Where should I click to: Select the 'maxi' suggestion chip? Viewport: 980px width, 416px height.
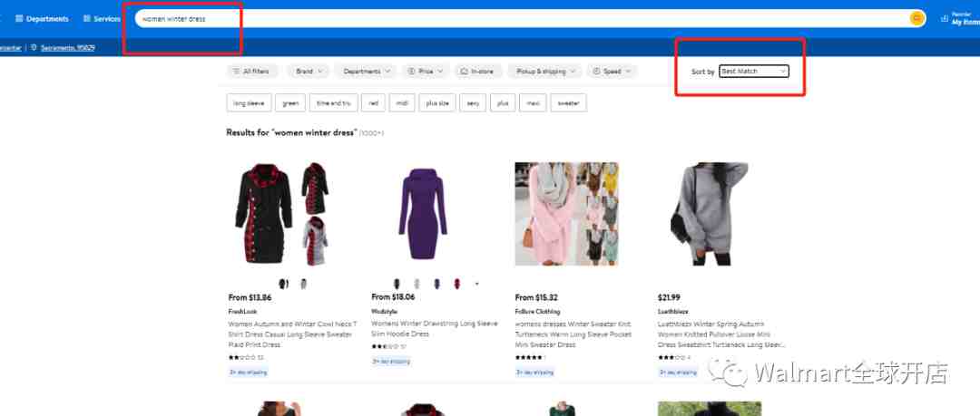(534, 103)
